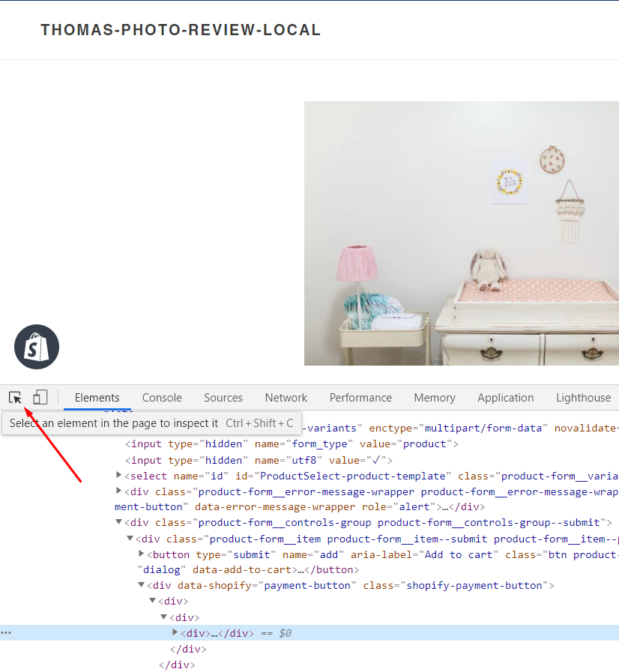Collapse the product-form__controls-group div node
Screen dimensions: 619x672
click(x=118, y=522)
